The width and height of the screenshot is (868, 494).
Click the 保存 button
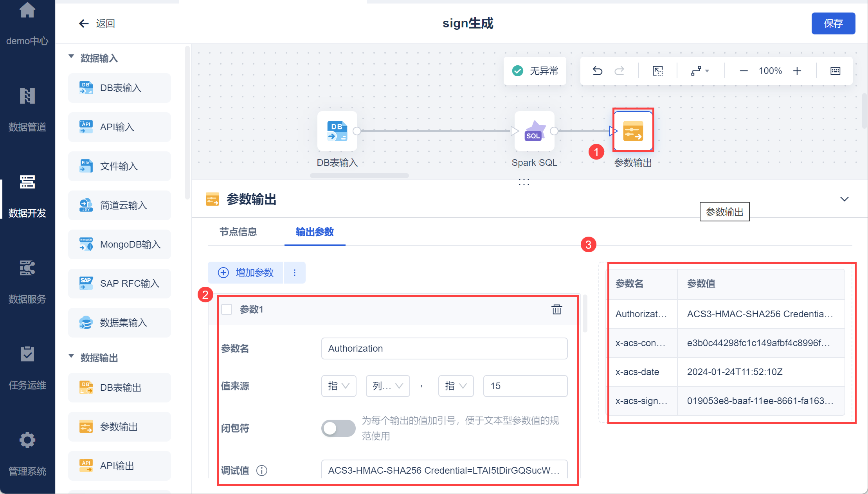[x=833, y=23]
